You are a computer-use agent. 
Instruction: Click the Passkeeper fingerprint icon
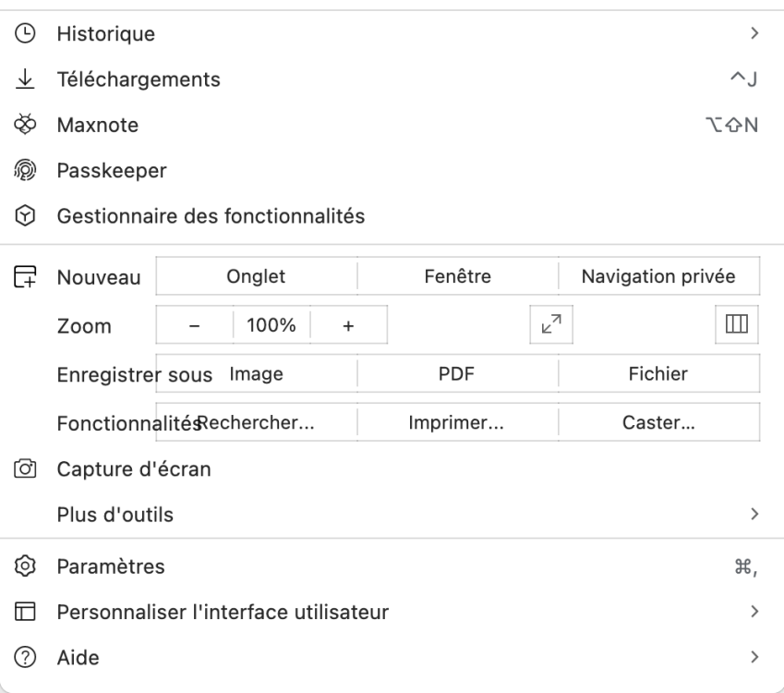(25, 170)
